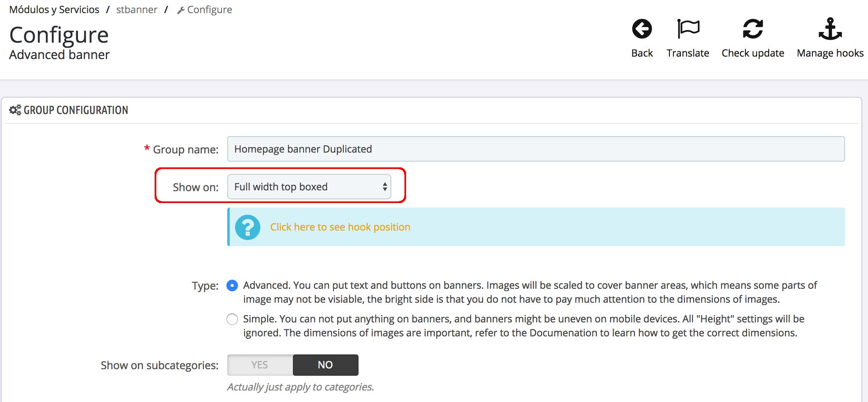The height and width of the screenshot is (402, 868).
Task: Click the Group name field label
Action: pyautogui.click(x=185, y=150)
